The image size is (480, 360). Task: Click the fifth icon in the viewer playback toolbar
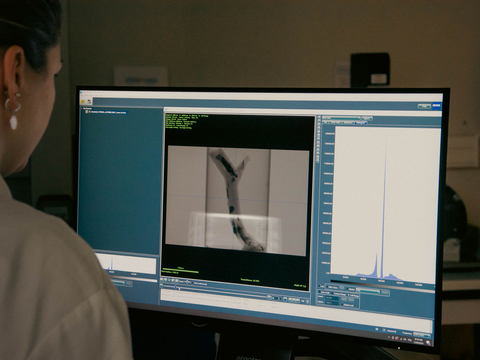[x=177, y=281]
